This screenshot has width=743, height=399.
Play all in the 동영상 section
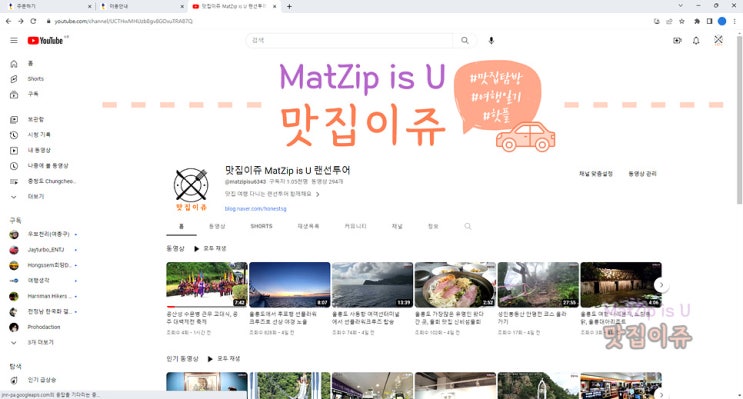[210, 248]
